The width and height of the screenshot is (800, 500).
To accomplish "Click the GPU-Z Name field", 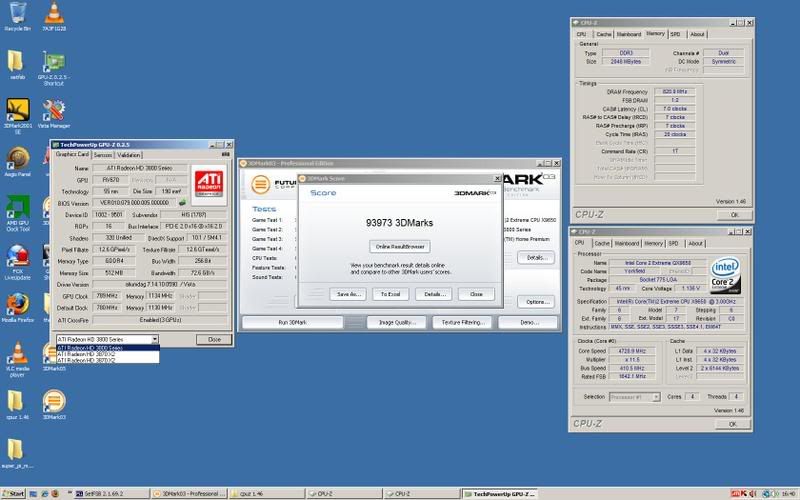I will pos(139,168).
